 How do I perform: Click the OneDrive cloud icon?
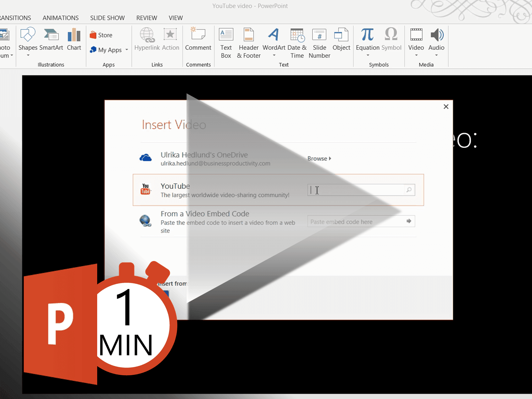(x=145, y=157)
